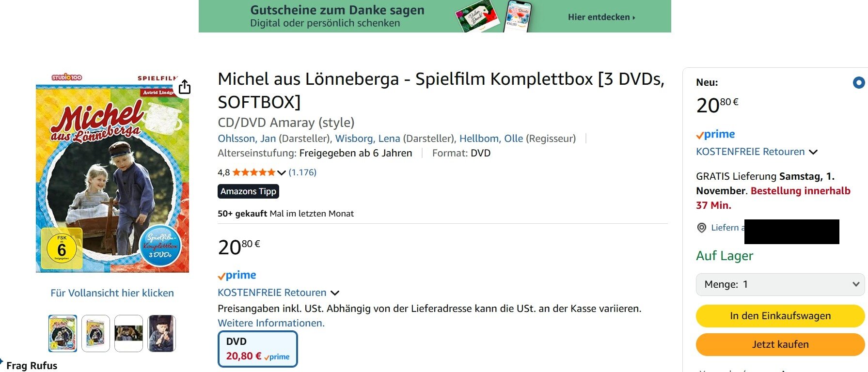Click the Hier entdecken banner link

[x=601, y=17]
